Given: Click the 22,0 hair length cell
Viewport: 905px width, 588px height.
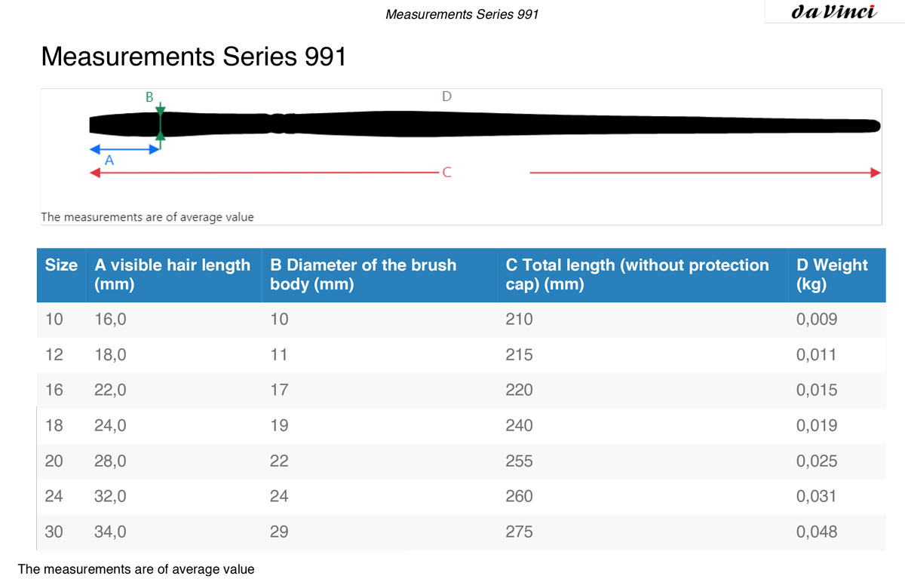Looking at the screenshot, I should click(x=110, y=390).
